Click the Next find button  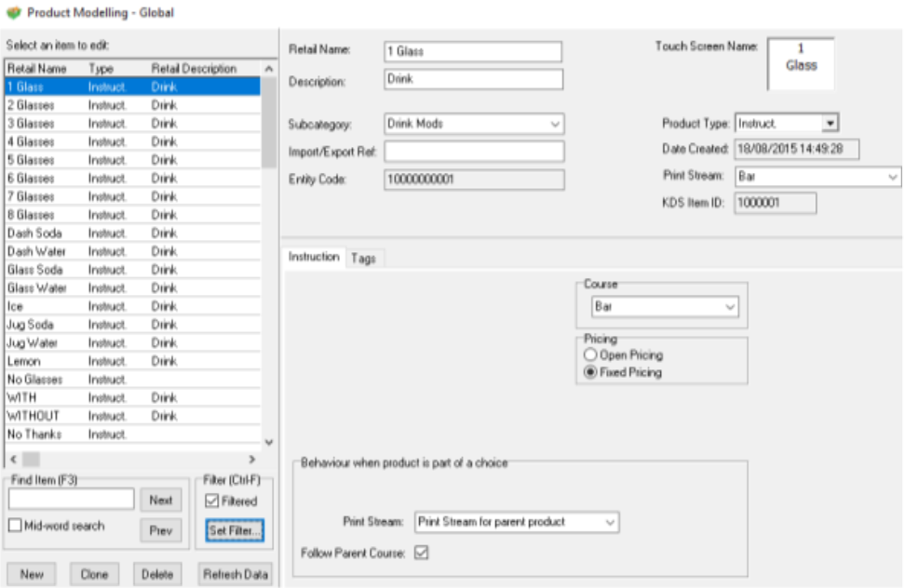(x=161, y=501)
